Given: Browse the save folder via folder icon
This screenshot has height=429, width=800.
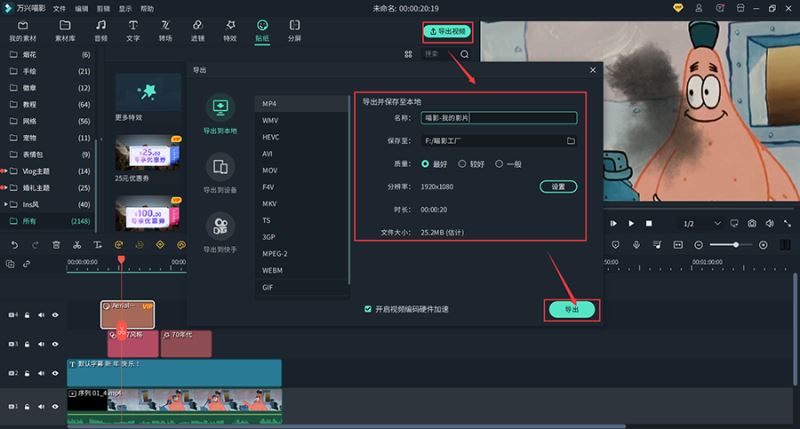Looking at the screenshot, I should (570, 141).
